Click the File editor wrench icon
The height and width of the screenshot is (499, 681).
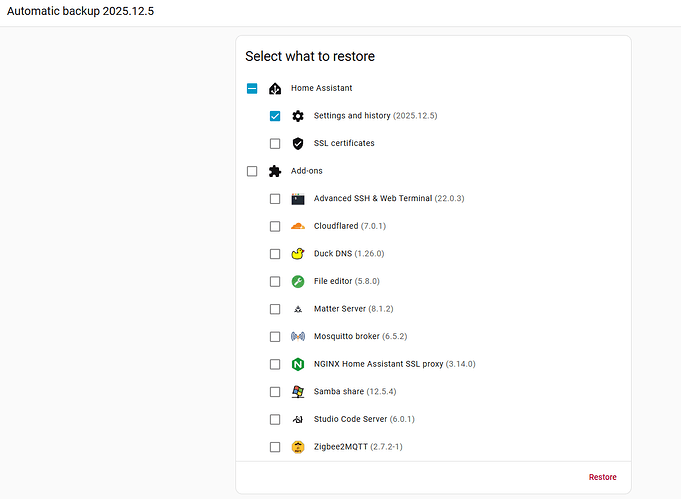298,282
